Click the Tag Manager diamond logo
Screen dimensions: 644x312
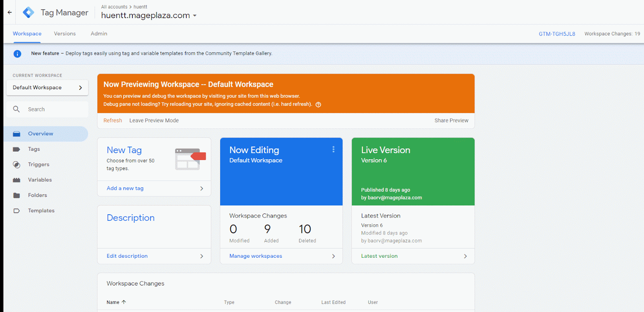[29, 12]
